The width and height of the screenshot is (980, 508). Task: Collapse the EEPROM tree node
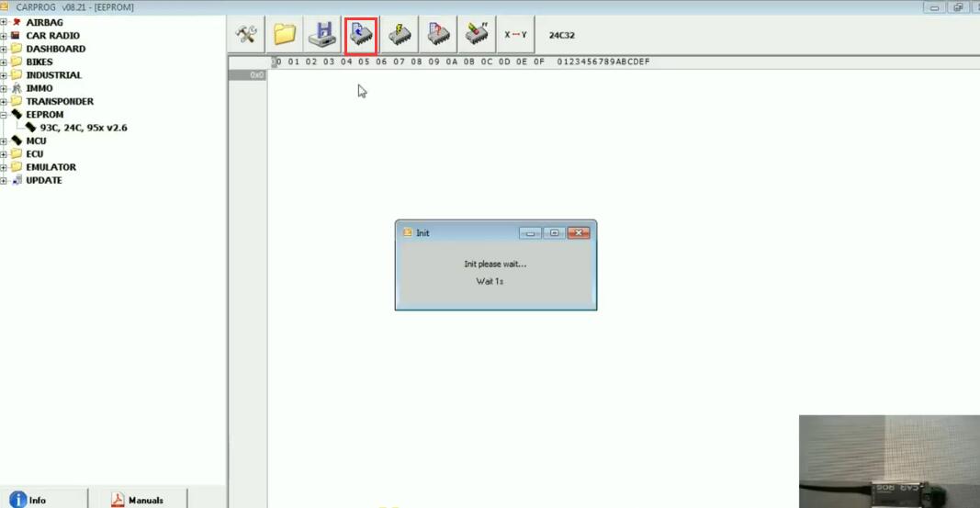4,114
